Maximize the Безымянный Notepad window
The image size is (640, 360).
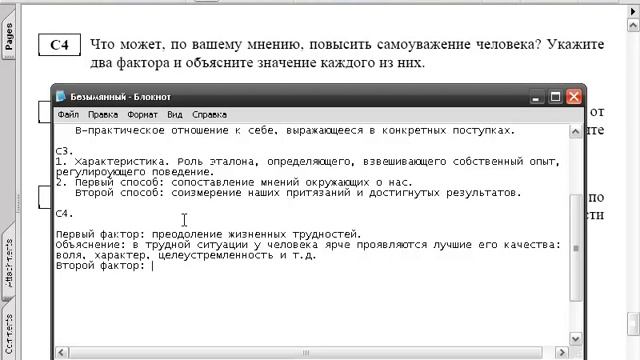[555, 97]
